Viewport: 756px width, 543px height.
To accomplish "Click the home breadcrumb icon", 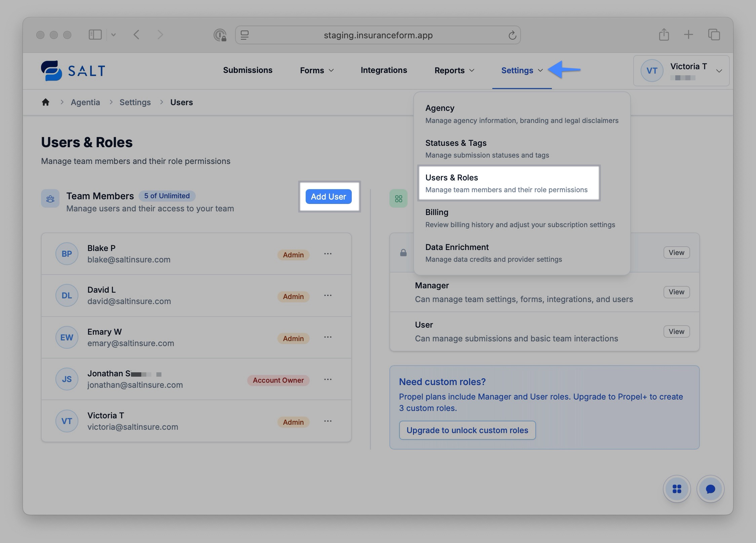I will pos(45,102).
